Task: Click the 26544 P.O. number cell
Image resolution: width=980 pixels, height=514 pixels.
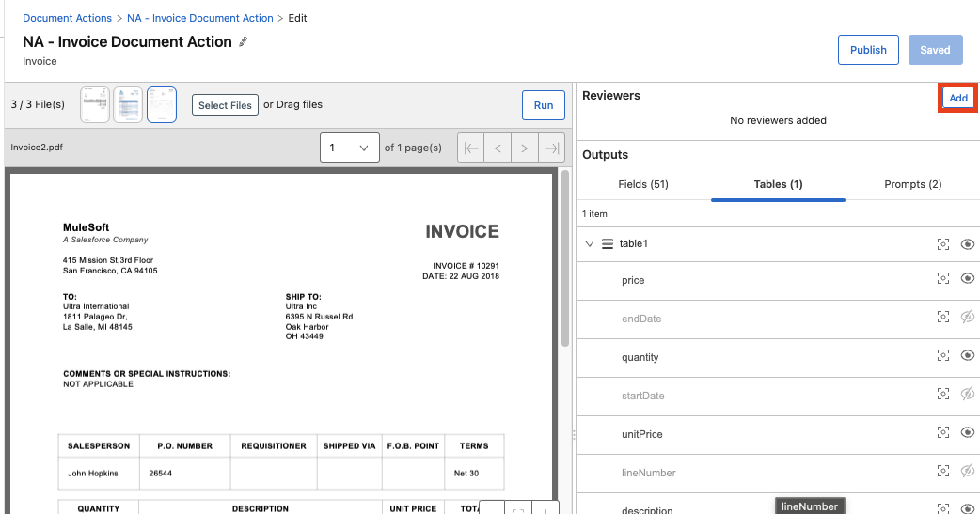Action: [160, 474]
